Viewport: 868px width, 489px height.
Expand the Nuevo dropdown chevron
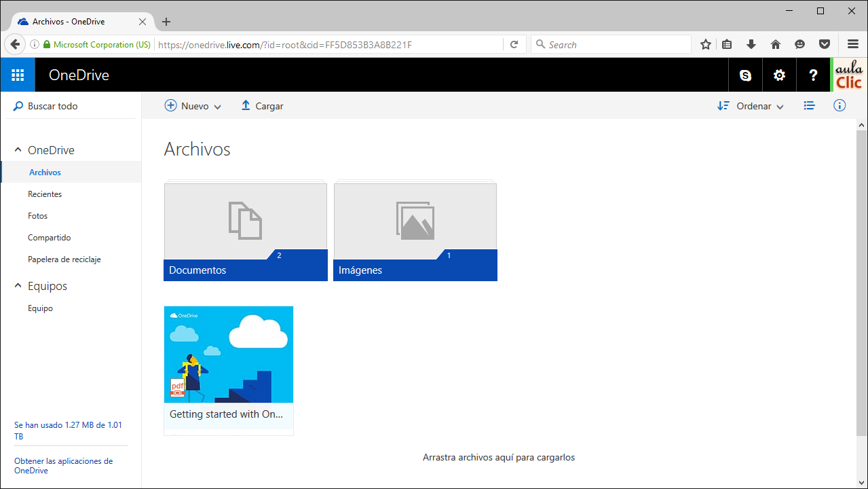tap(217, 107)
